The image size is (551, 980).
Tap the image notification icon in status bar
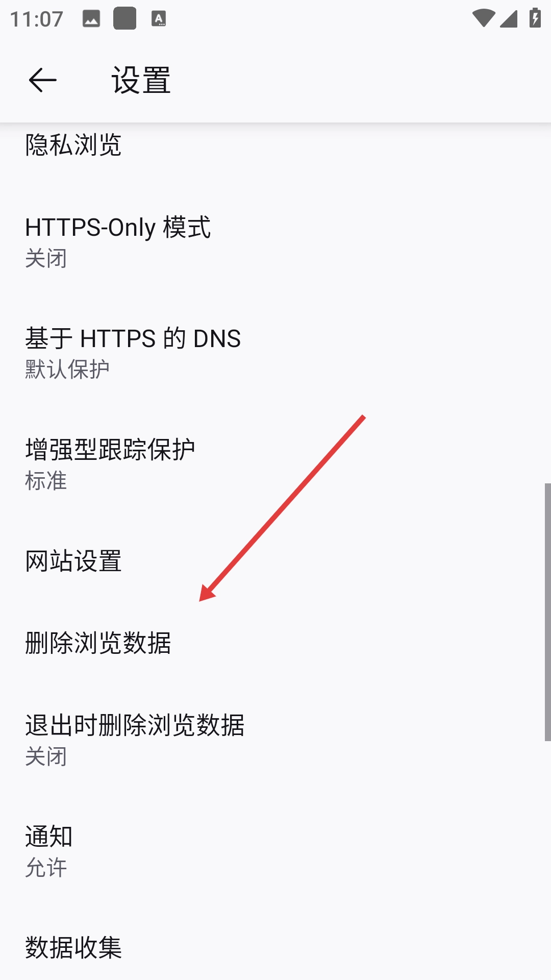coord(91,19)
